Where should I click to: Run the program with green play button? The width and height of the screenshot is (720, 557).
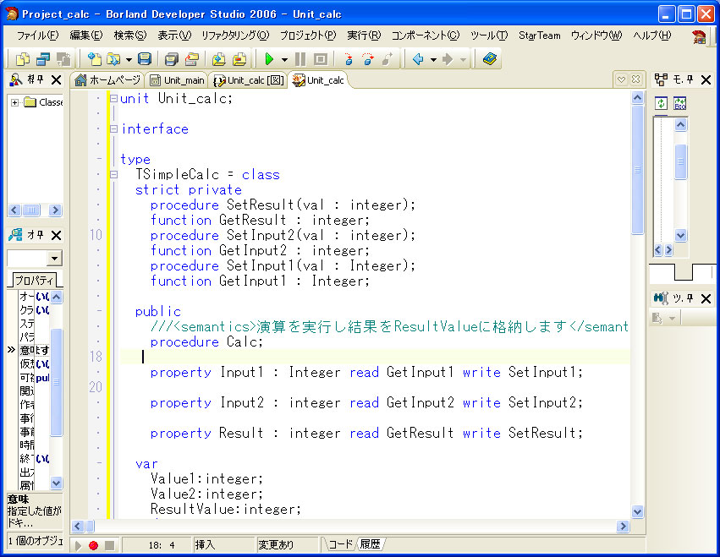(x=269, y=59)
